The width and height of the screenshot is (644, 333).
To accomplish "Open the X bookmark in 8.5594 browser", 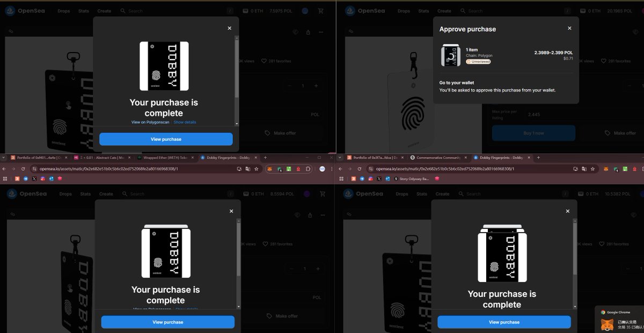I will pyautogui.click(x=34, y=178).
